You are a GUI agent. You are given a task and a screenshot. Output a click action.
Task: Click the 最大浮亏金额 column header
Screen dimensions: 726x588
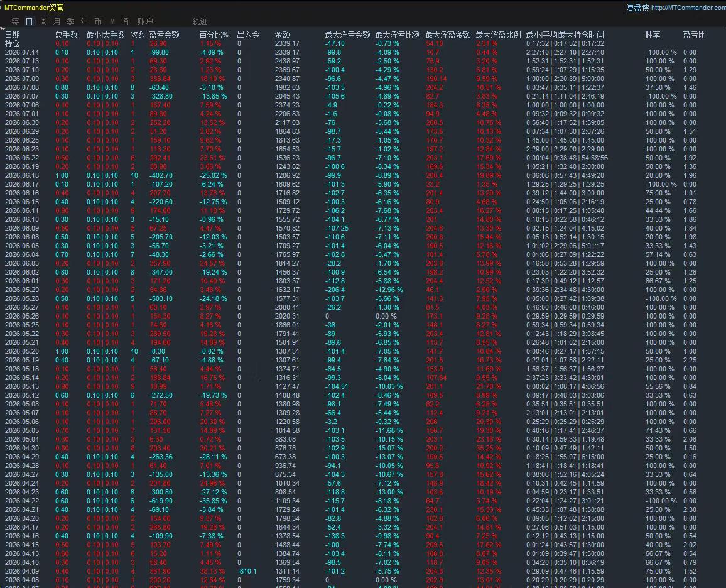[x=348, y=35]
